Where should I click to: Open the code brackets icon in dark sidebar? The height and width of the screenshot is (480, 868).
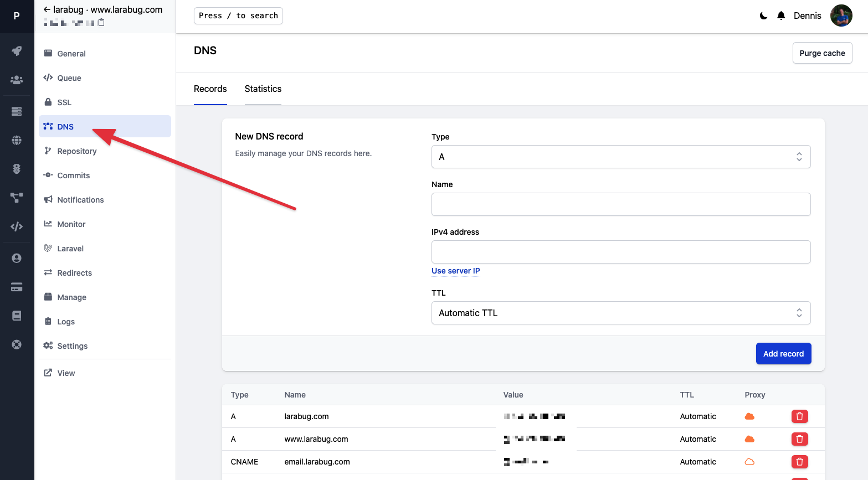point(17,226)
